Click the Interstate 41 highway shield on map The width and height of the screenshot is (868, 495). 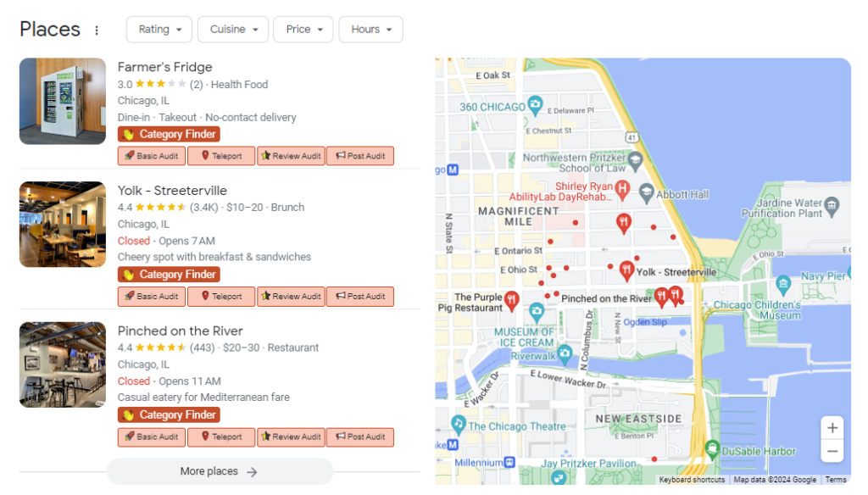(632, 136)
